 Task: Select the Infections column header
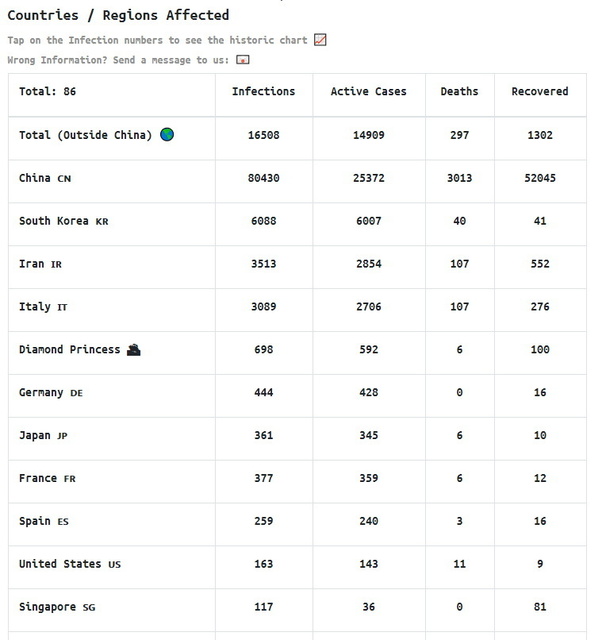click(264, 91)
